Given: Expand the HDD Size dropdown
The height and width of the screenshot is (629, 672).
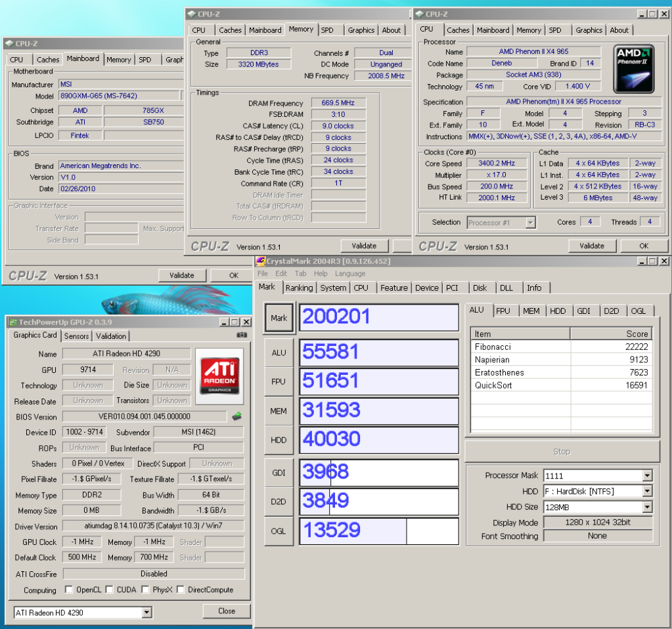Looking at the screenshot, I should click(647, 507).
